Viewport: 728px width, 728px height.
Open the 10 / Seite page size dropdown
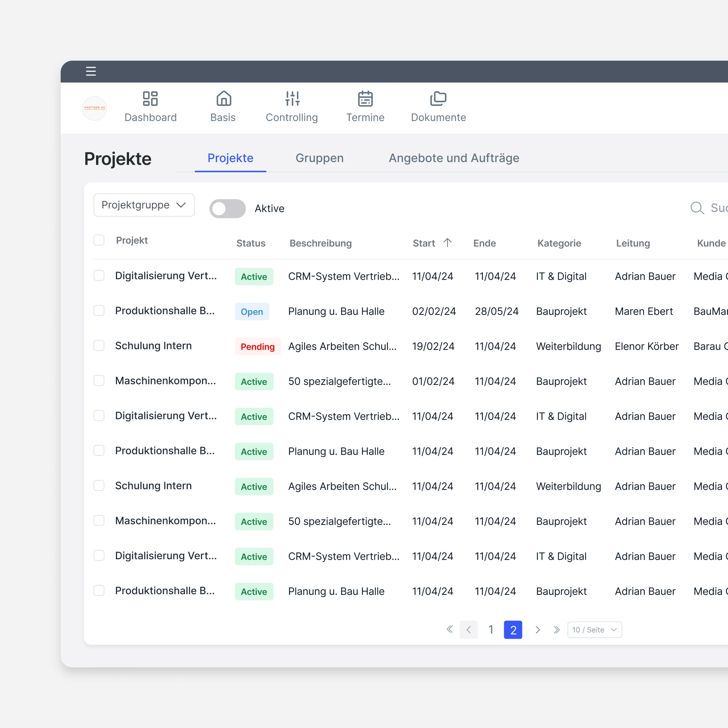[x=594, y=630]
